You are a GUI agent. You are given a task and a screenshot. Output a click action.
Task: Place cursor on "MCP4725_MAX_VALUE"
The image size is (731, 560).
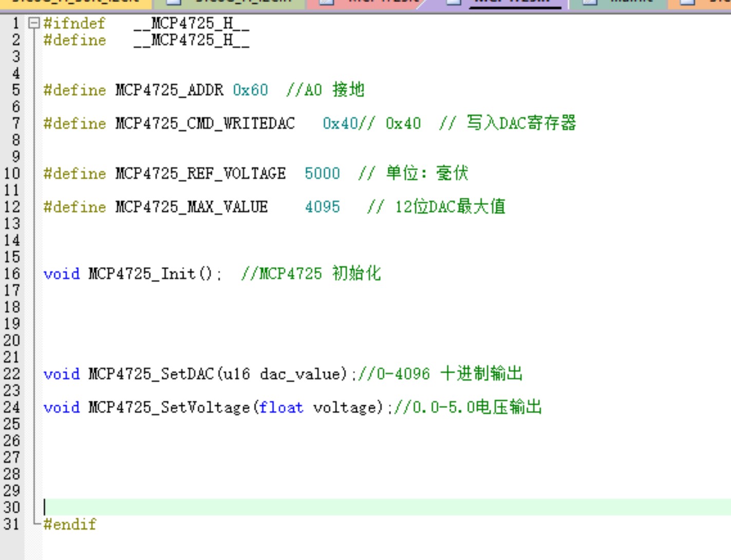pyautogui.click(x=191, y=207)
